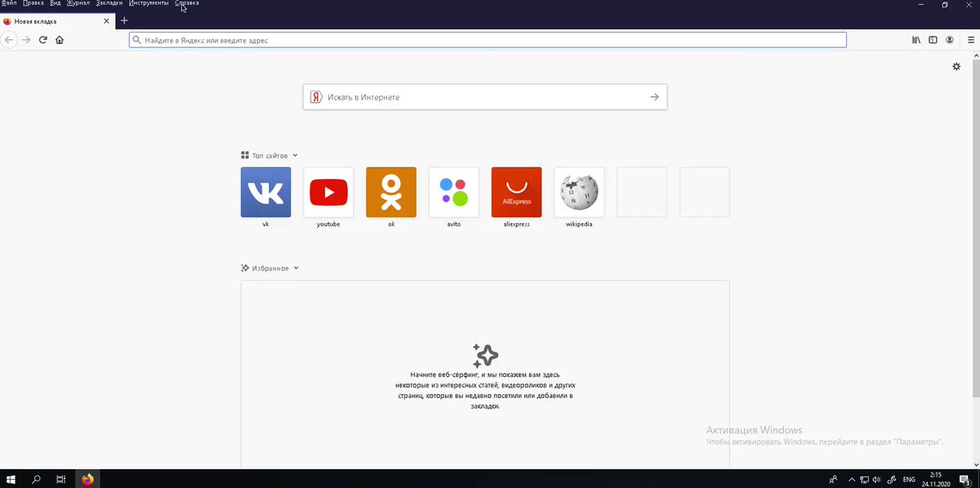Open the People icon in system tray
The image size is (980, 488).
tap(833, 479)
